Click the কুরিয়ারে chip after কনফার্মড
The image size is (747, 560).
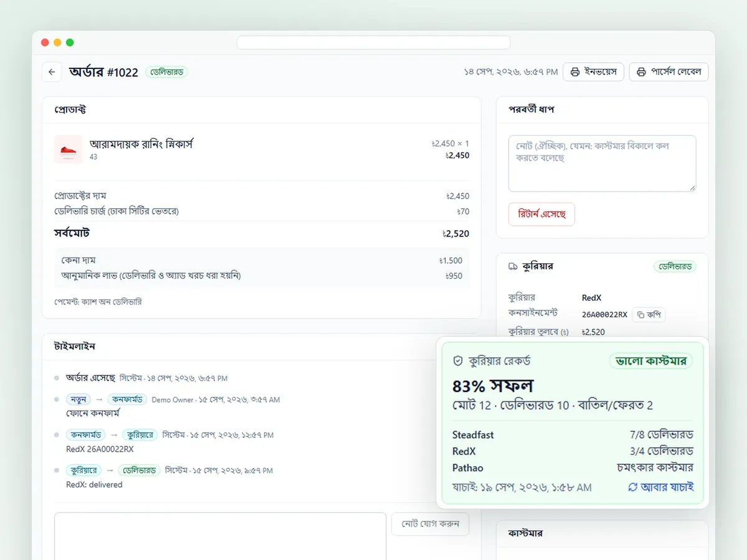tap(139, 435)
